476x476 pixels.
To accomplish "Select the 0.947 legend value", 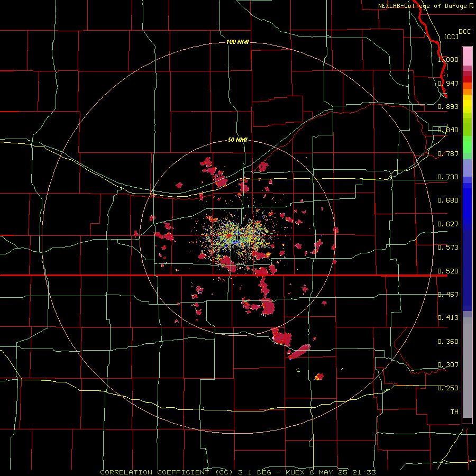I will click(x=448, y=83).
